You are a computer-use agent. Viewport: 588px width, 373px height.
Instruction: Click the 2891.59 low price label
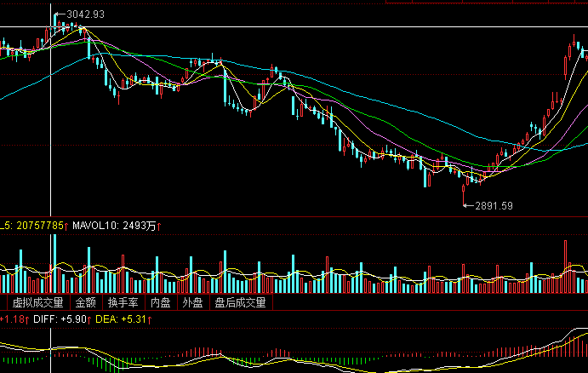click(x=494, y=205)
